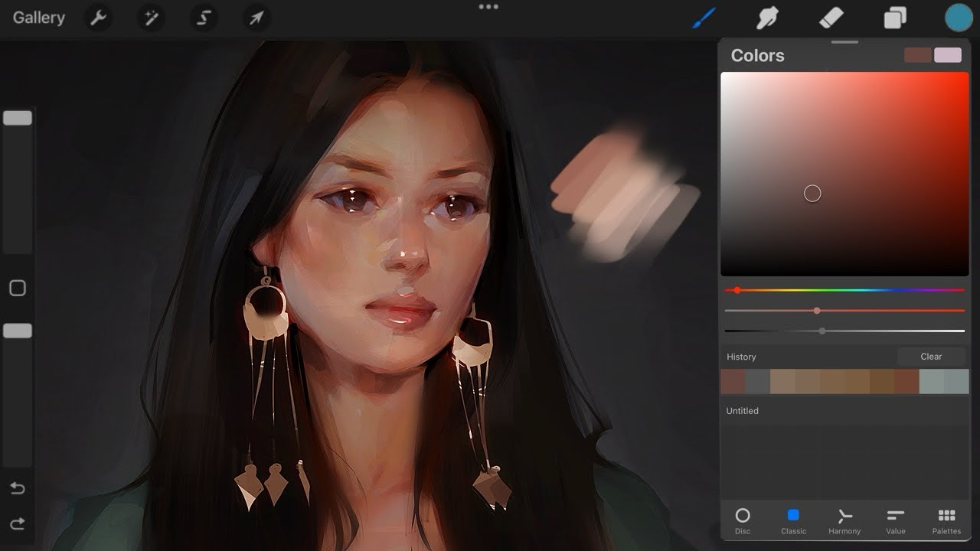Viewport: 980px width, 551px height.
Task: Click the Untitled palette label
Action: [x=743, y=411]
